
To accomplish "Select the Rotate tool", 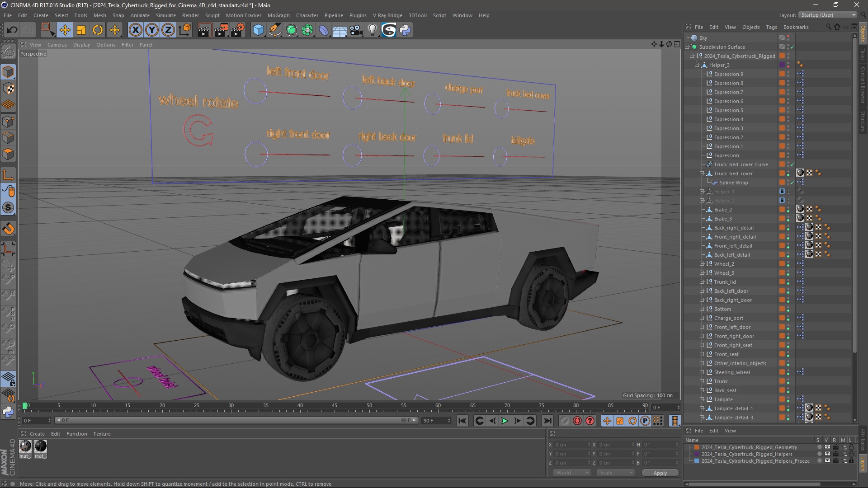I will click(98, 30).
